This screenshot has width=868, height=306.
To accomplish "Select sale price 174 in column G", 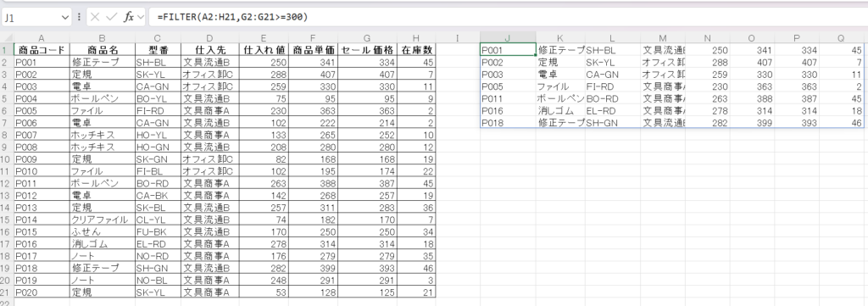I will (x=368, y=171).
